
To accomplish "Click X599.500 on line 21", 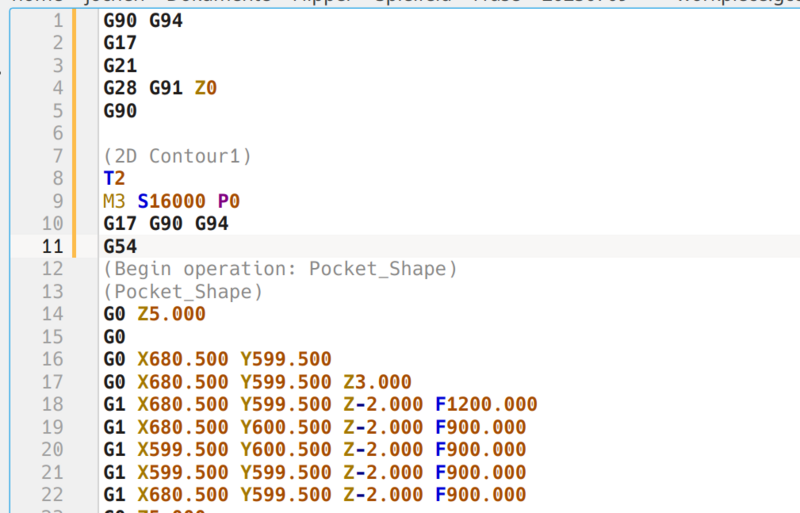I will click(x=183, y=472).
